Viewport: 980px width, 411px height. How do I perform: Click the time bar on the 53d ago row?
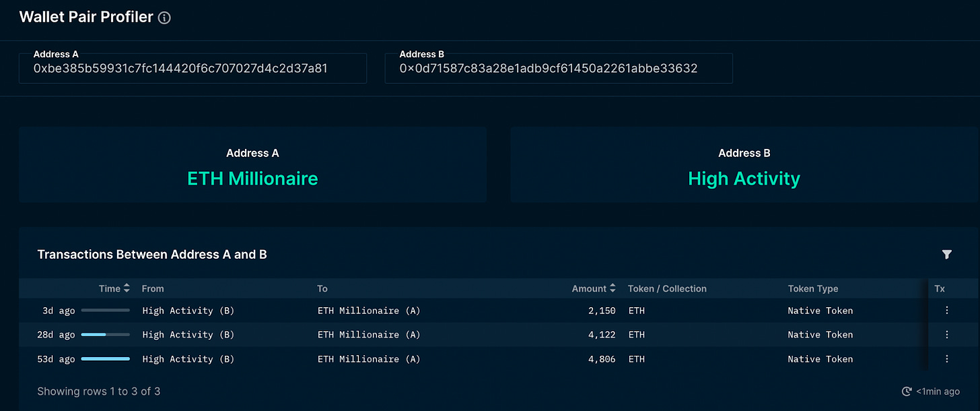[x=105, y=359]
